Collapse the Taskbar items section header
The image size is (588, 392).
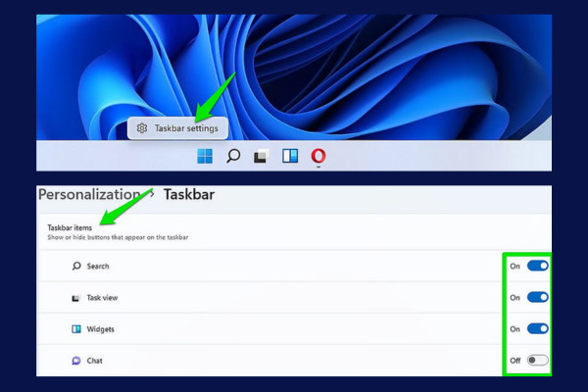tap(295, 232)
